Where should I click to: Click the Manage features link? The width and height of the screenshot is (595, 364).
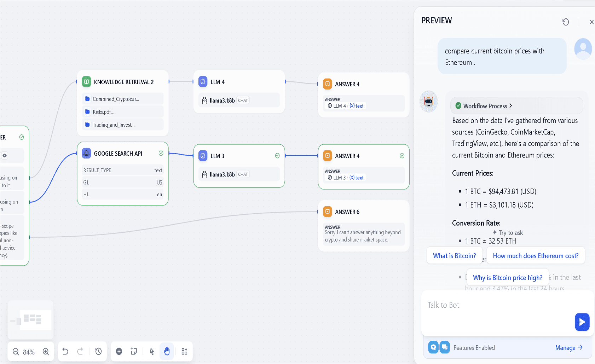(x=568, y=348)
